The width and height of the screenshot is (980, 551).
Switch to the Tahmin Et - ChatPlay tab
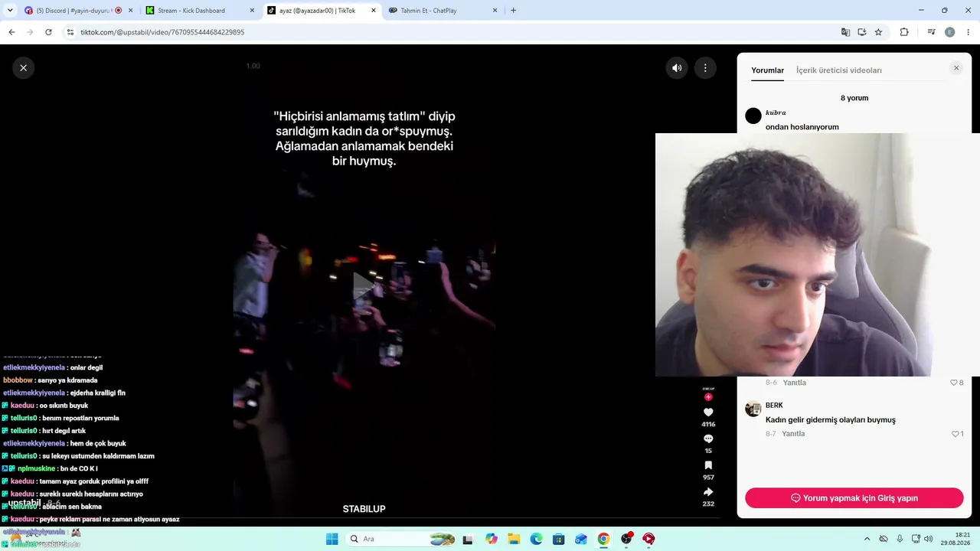pos(443,11)
